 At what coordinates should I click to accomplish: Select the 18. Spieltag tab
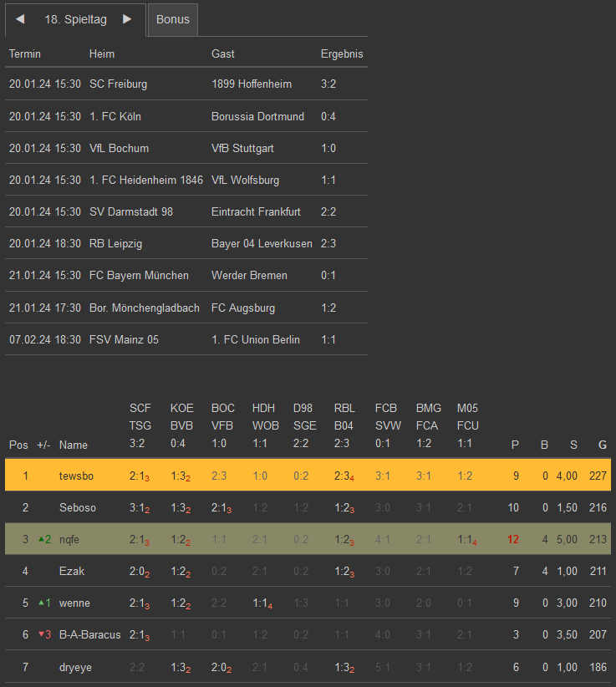point(74,19)
